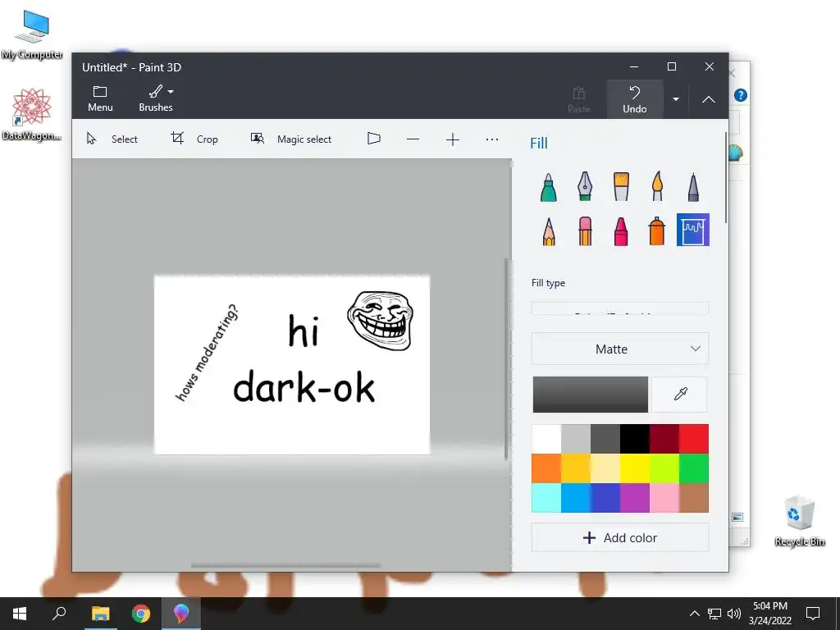Viewport: 840px width, 630px height.
Task: Click help icon in the background window
Action: 741,95
